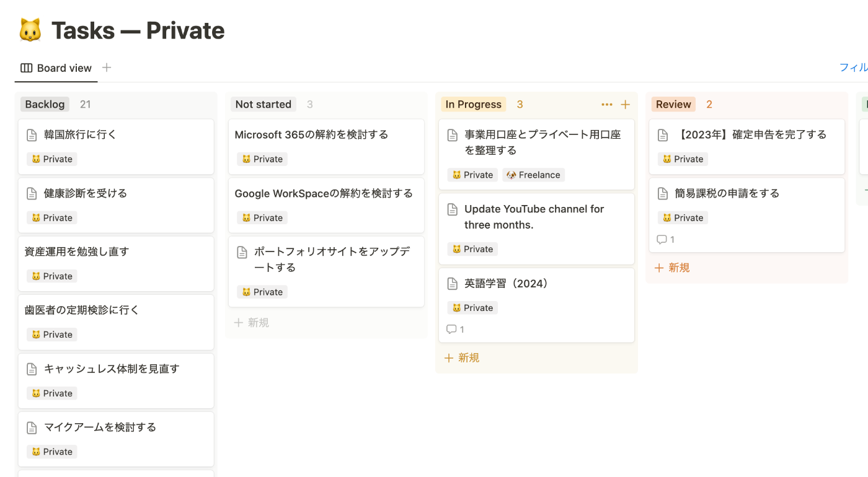Click 新規 in In Progress column
The image size is (868, 477).
click(x=462, y=358)
